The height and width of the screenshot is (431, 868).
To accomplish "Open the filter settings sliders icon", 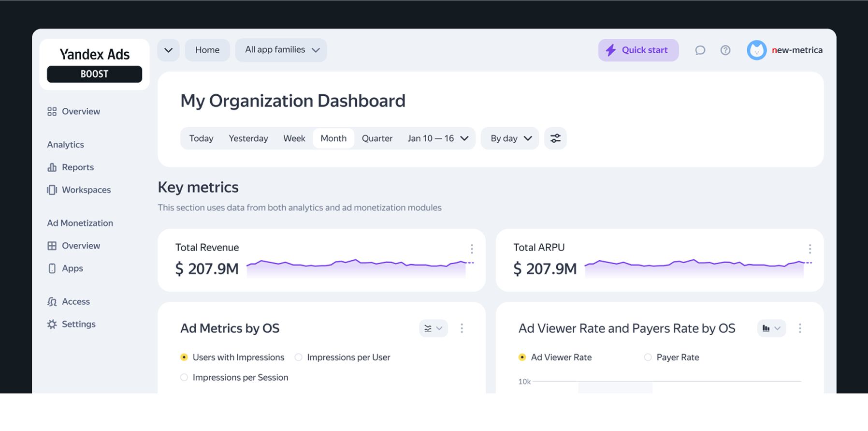I will click(x=555, y=138).
